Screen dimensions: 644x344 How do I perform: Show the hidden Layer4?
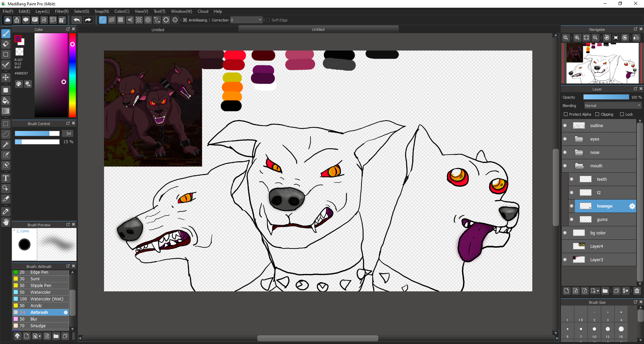[565, 246]
